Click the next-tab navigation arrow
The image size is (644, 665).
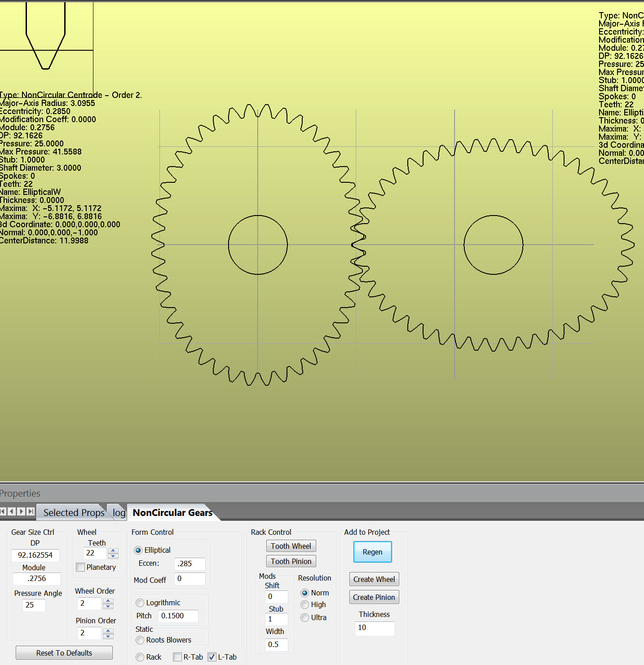coord(21,511)
